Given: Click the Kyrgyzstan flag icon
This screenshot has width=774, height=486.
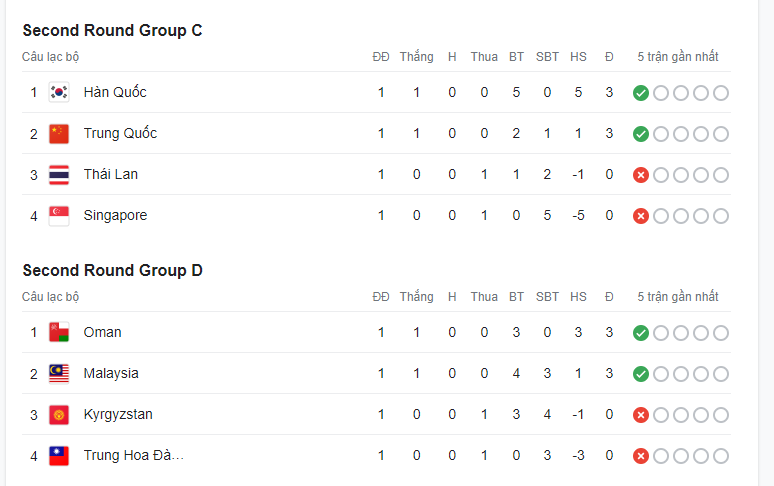Looking at the screenshot, I should tap(59, 415).
